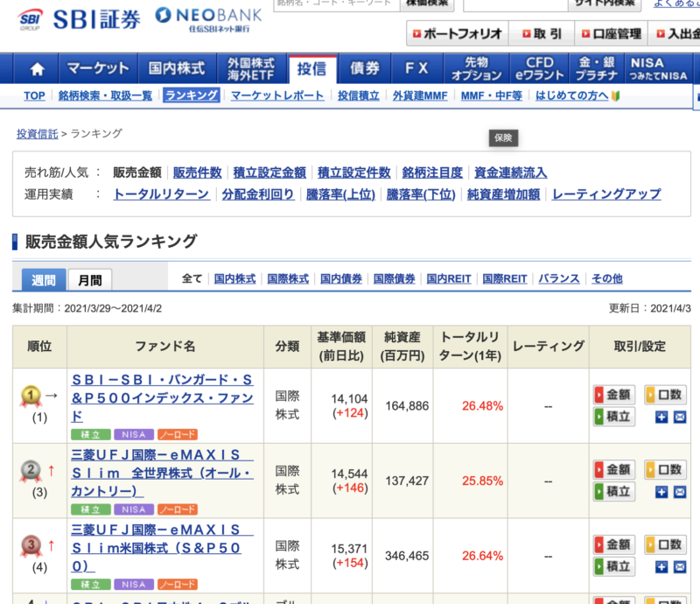The image size is (700, 604).
Task: Click the beginner leaf icon beside はじめての方へ
Action: pos(616,95)
